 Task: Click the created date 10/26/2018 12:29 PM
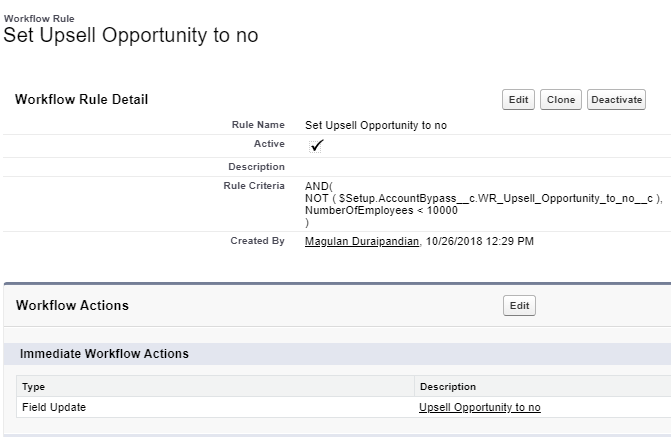pyautogui.click(x=480, y=241)
